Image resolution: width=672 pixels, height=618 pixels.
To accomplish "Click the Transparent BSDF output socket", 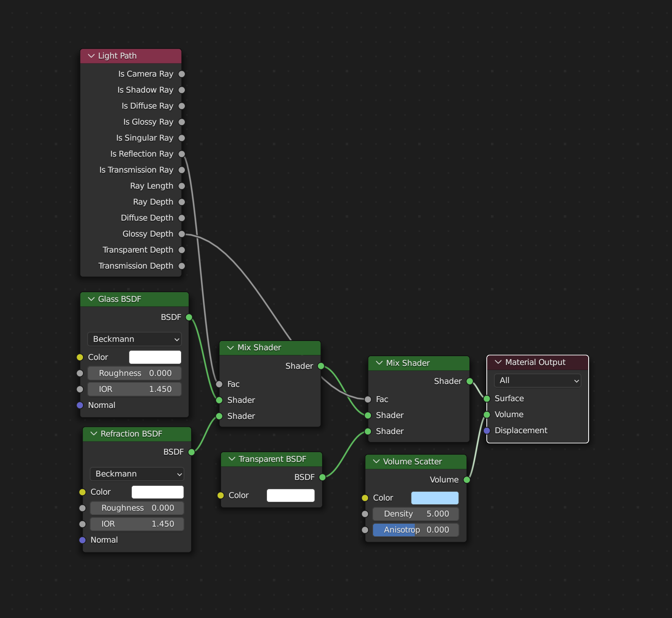I will point(323,477).
